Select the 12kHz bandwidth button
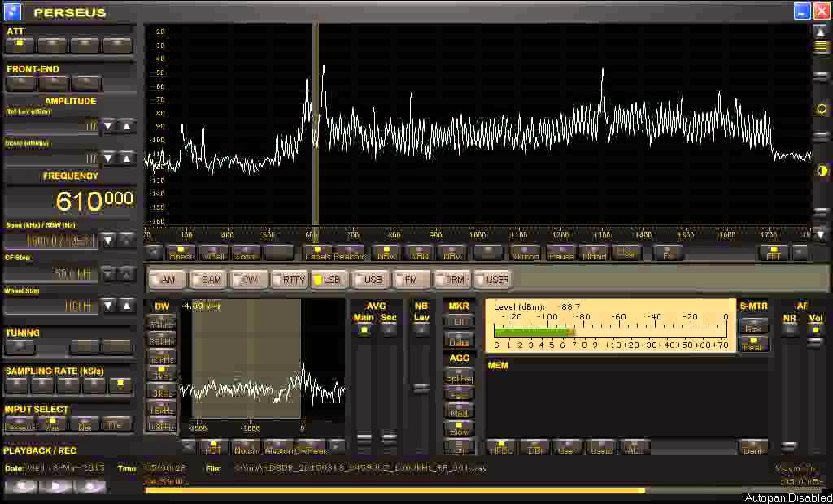 pyautogui.click(x=162, y=358)
